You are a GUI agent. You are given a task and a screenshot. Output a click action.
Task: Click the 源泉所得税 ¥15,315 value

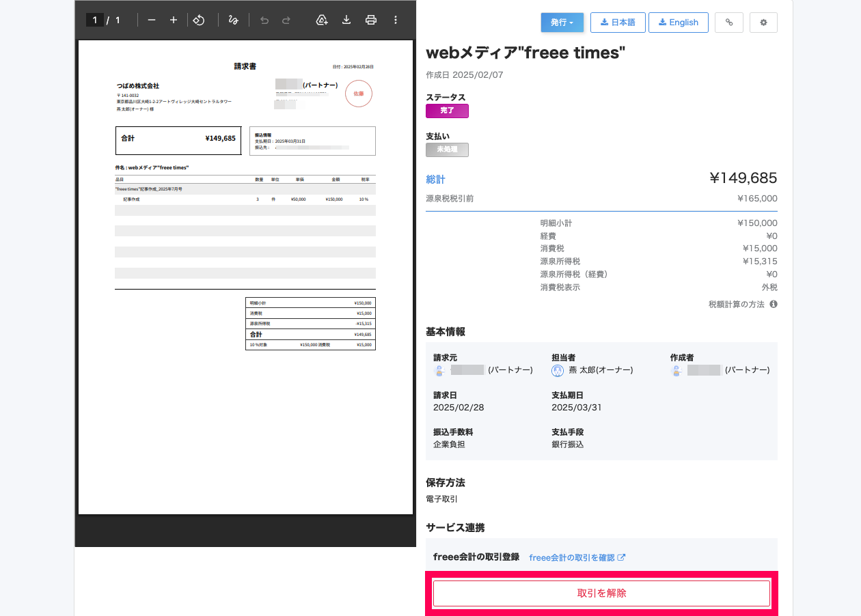tap(760, 262)
